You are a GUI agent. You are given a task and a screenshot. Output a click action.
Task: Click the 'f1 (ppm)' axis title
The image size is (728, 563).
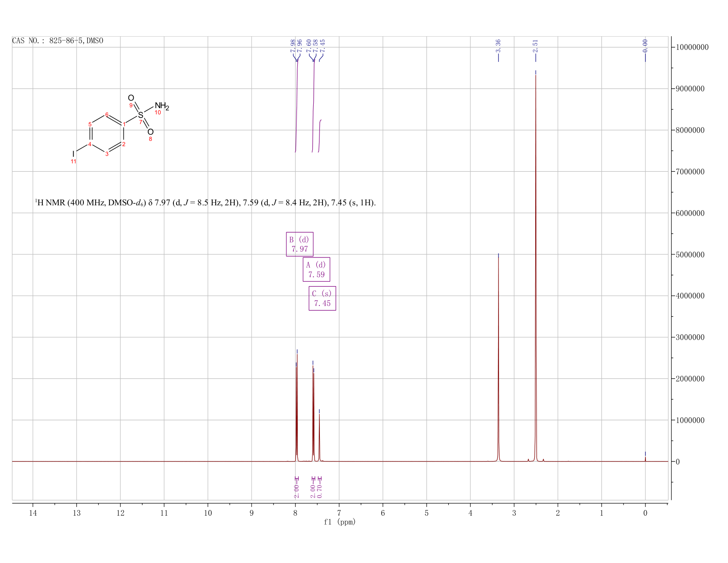[339, 522]
